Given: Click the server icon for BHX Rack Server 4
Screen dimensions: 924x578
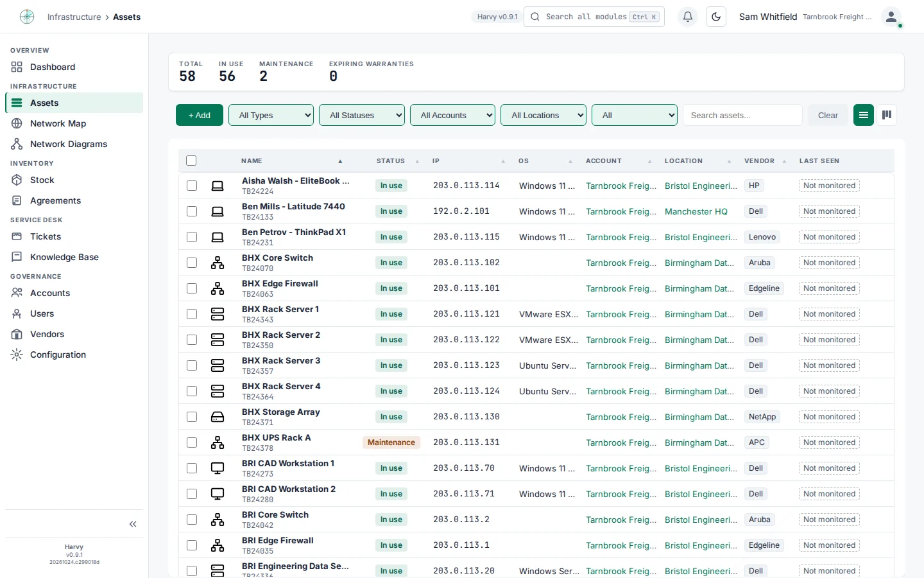Looking at the screenshot, I should [218, 391].
